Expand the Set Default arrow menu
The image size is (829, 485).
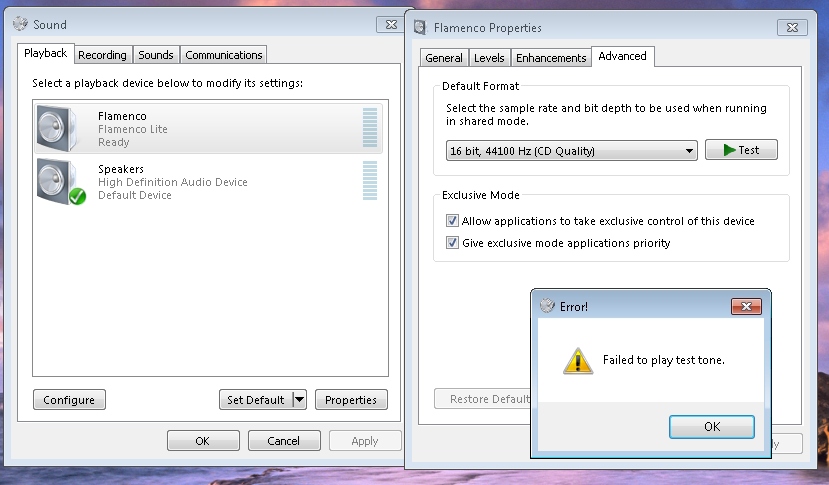pyautogui.click(x=299, y=400)
